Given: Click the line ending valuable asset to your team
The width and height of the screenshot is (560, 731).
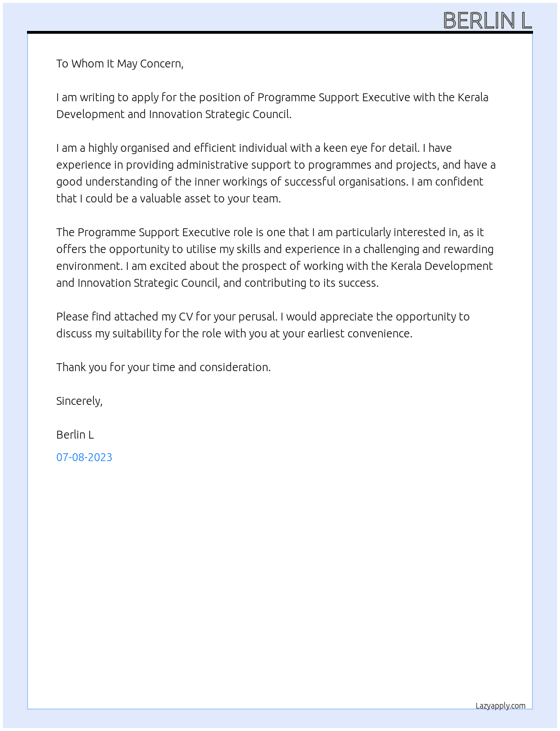Looking at the screenshot, I should (x=169, y=198).
